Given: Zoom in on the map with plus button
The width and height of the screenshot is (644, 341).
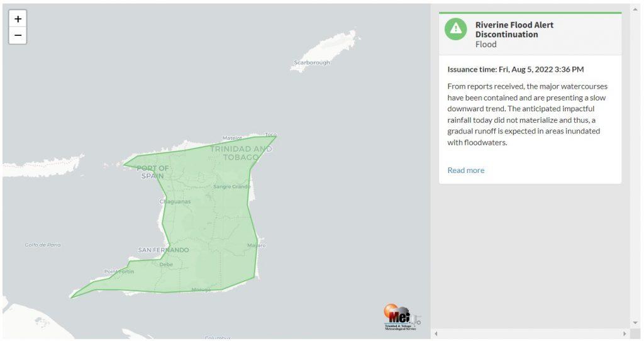Looking at the screenshot, I should coord(18,19).
